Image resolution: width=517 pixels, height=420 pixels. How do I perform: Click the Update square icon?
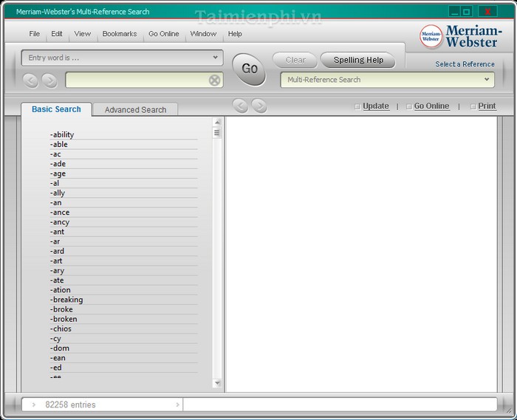(357, 106)
